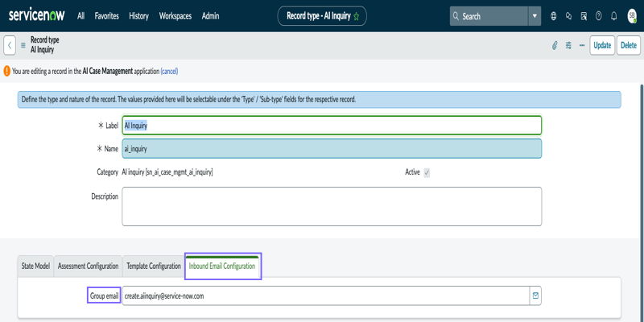Favorite the record with star icon
The height and width of the screenshot is (322, 644).
click(x=356, y=16)
